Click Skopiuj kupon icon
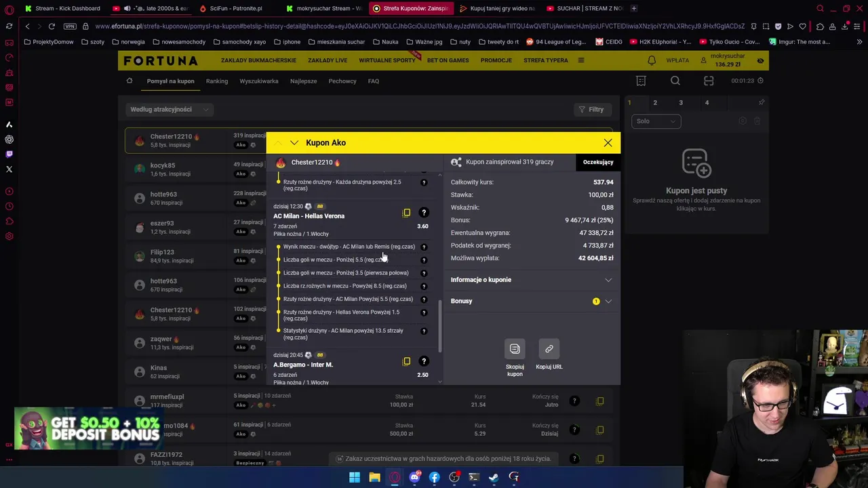Viewport: 868px width, 488px height. (x=515, y=349)
